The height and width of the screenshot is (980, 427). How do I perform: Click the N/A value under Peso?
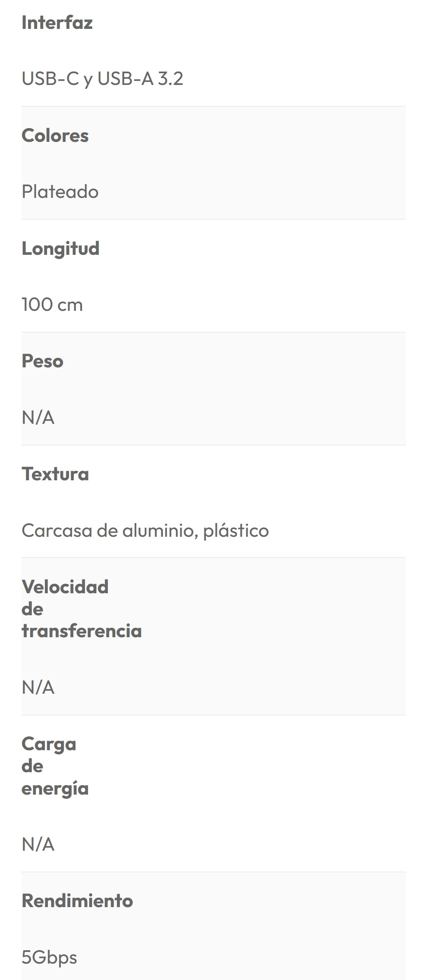[x=38, y=418]
